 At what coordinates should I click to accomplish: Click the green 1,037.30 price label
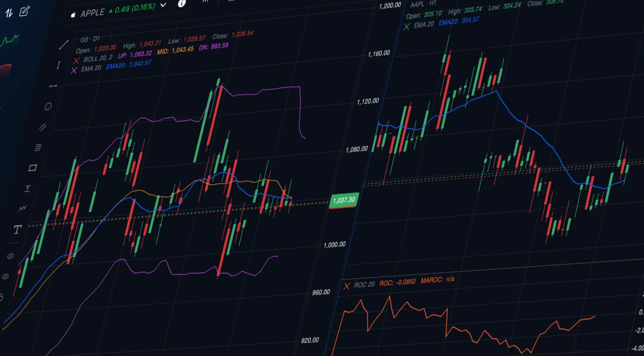[344, 200]
